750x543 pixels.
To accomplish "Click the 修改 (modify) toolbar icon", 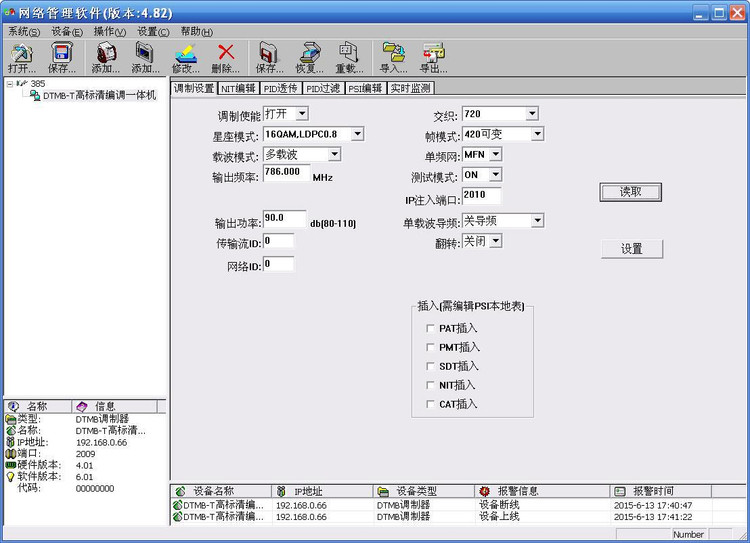I will click(x=186, y=57).
